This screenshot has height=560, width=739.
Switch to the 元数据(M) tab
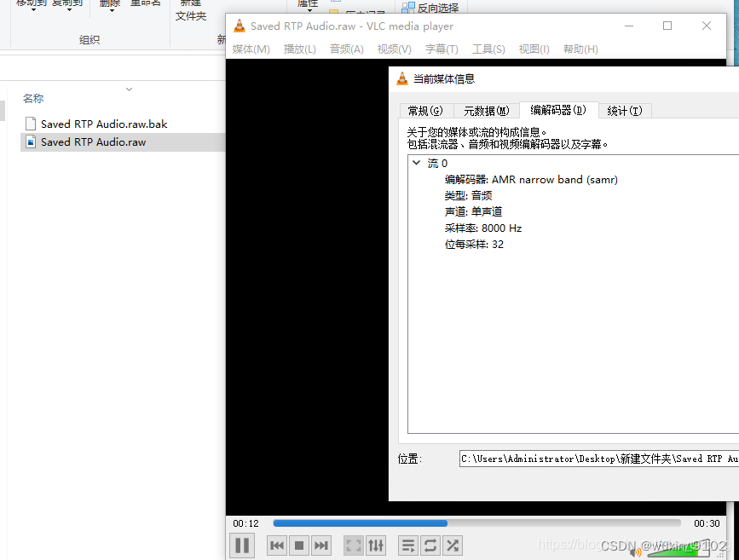pyautogui.click(x=487, y=111)
